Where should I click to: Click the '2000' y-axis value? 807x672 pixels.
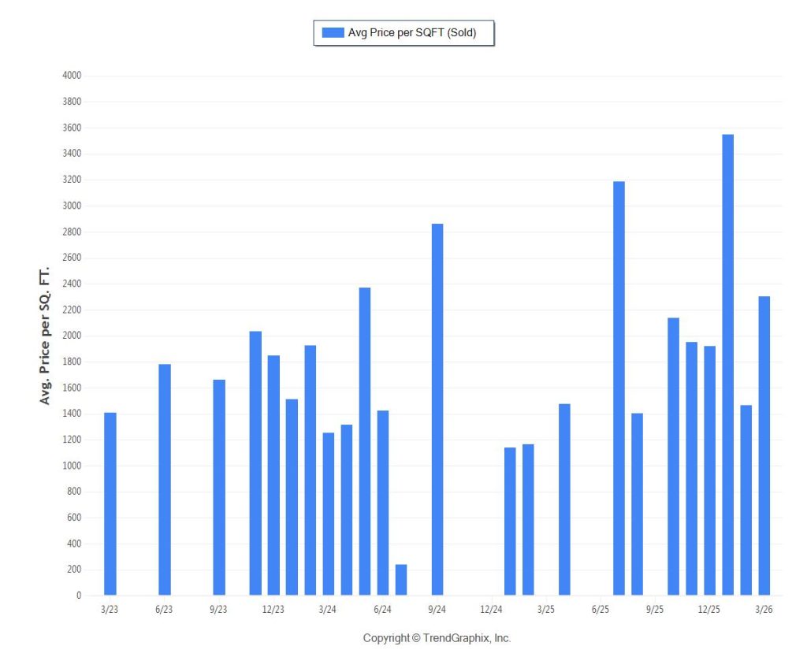[72, 336]
